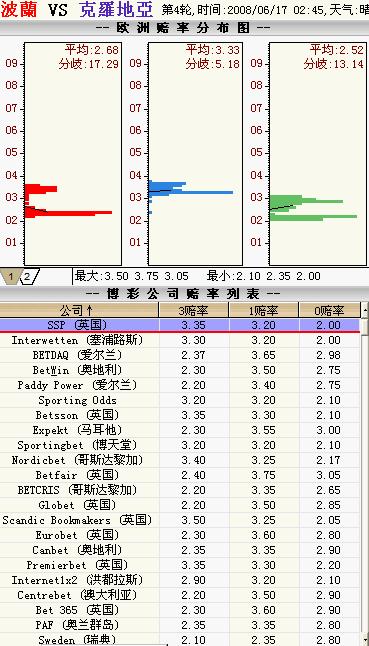This screenshot has height=646, width=369.
Task: Click the 克羅地亞 team name
Action: 116,10
